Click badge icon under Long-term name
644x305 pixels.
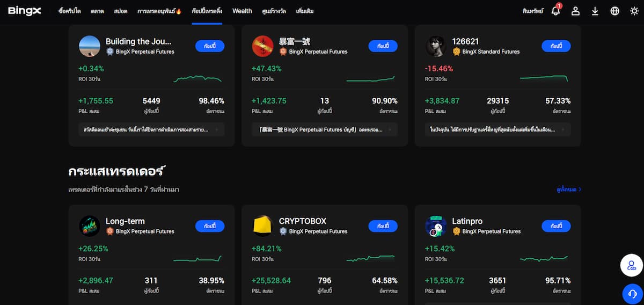[110, 231]
